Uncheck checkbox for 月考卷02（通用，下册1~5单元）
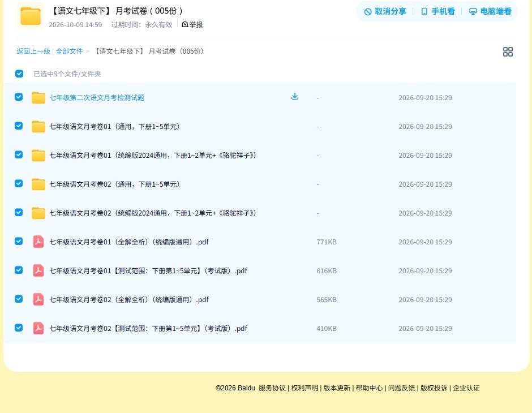 (x=19, y=183)
